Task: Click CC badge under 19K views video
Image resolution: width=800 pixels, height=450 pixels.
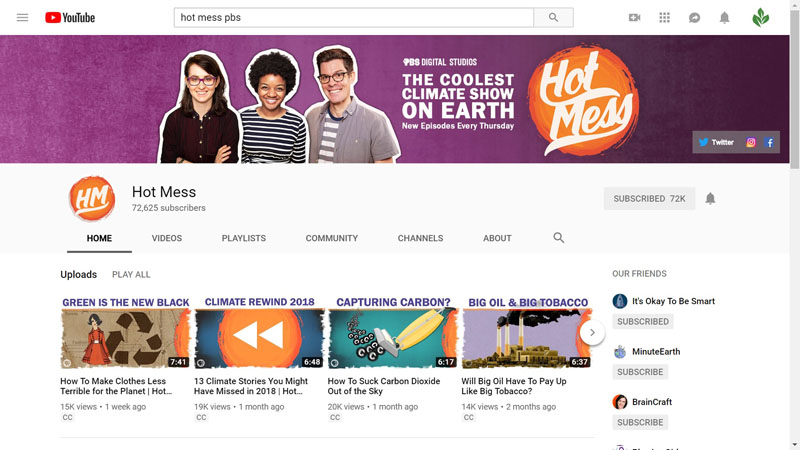Action: click(x=201, y=417)
